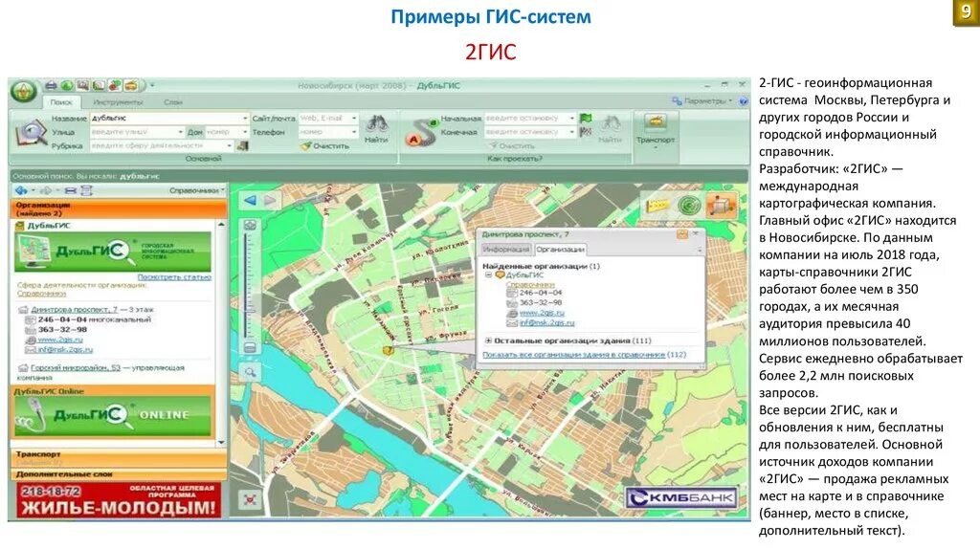
Task: Click the orange map tool icon on right
Action: coord(720,205)
